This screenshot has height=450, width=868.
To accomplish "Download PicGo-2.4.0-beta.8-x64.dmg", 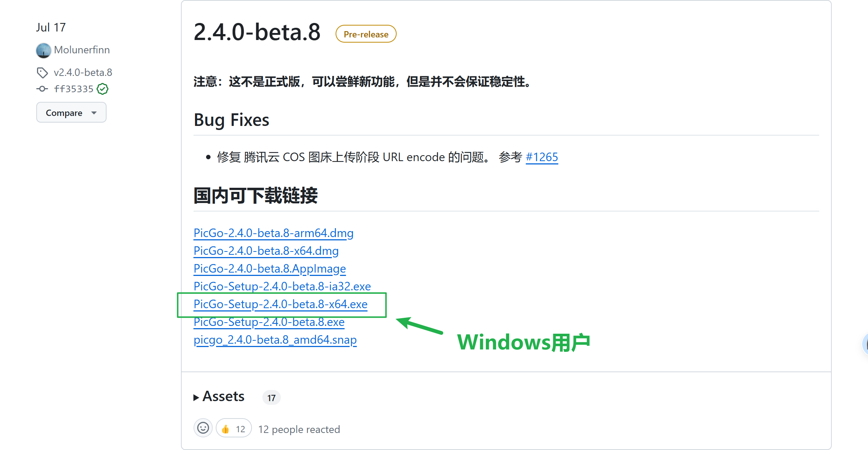I will pyautogui.click(x=266, y=251).
